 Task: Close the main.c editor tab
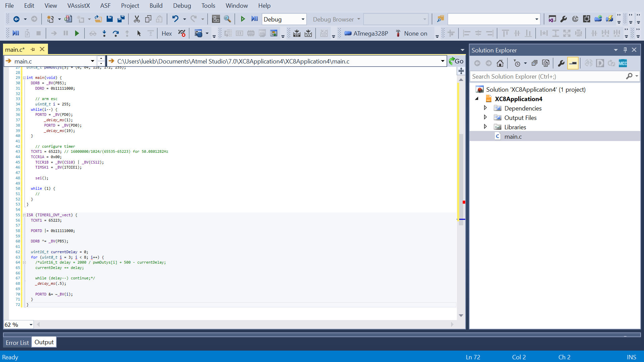pos(42,49)
